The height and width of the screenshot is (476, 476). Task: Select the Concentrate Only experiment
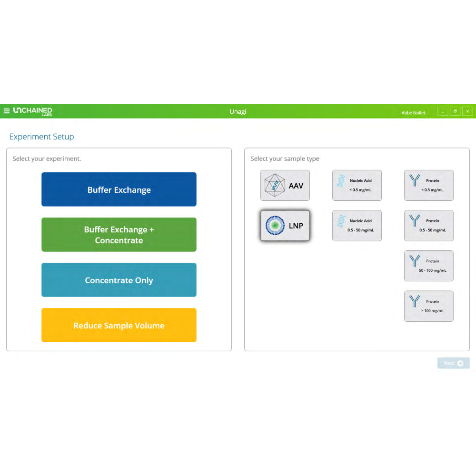119,280
